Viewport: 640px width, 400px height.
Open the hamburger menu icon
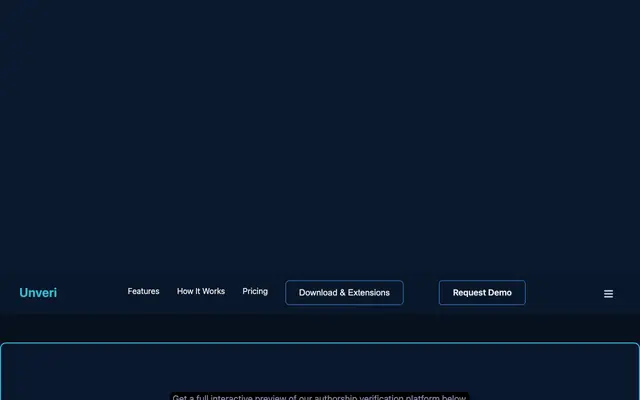tap(608, 294)
